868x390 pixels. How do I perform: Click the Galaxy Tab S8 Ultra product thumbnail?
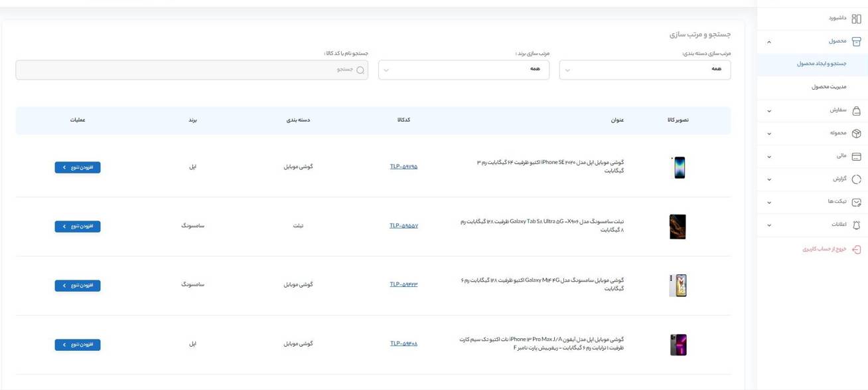678,227
